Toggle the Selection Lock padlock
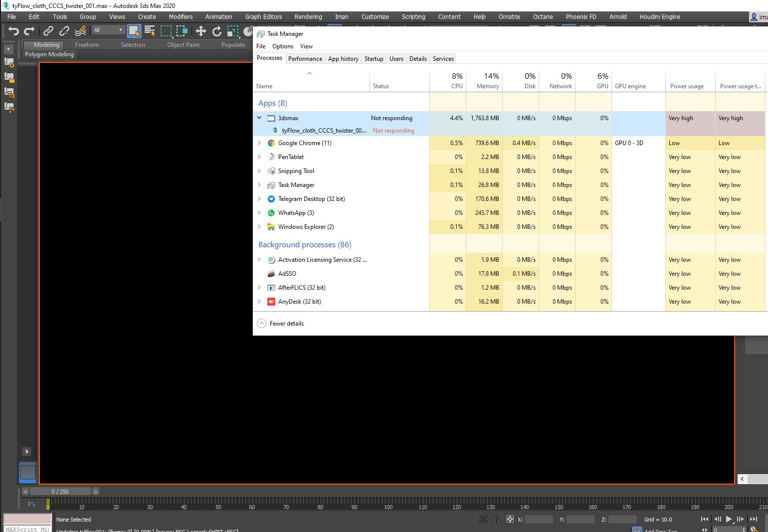The height and width of the screenshot is (532, 768). pyautogui.click(x=497, y=519)
